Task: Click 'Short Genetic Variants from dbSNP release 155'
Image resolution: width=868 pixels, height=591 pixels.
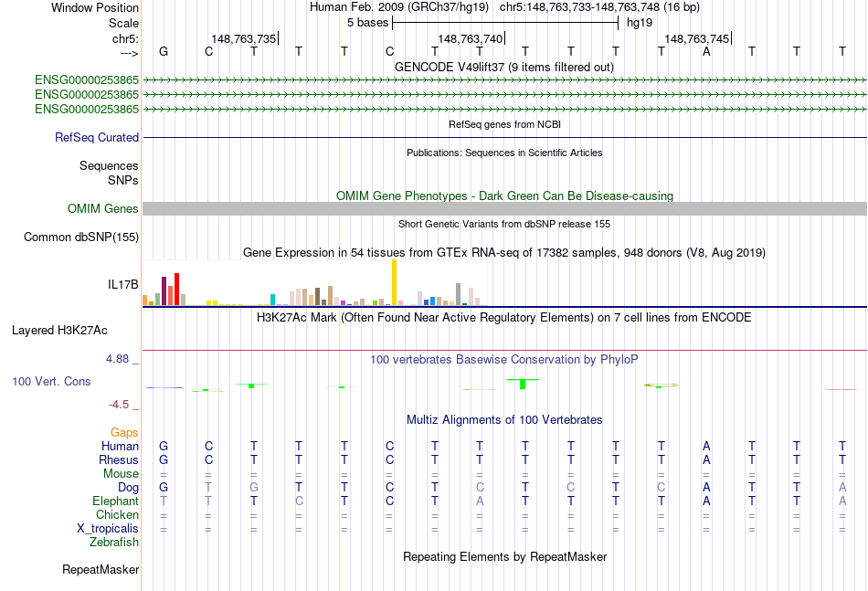Action: (504, 224)
